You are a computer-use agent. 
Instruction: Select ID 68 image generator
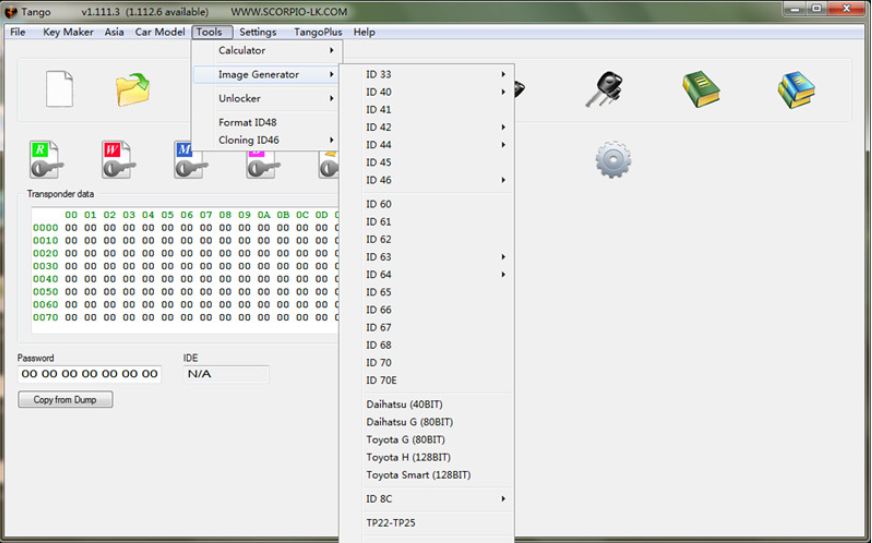427,345
